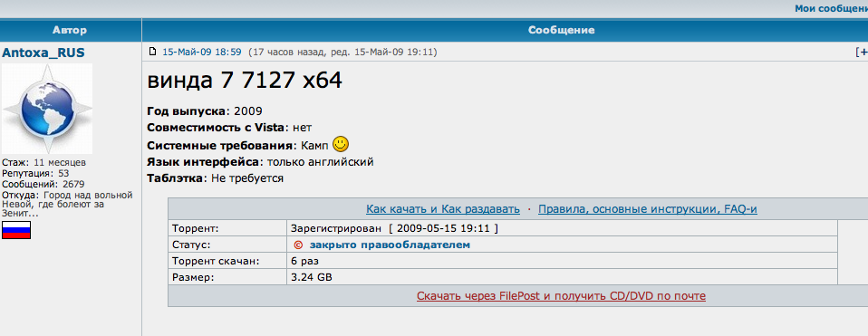Screen dimensions: 868x336
Task: Click the smiley face emoticon
Action: coord(341,145)
